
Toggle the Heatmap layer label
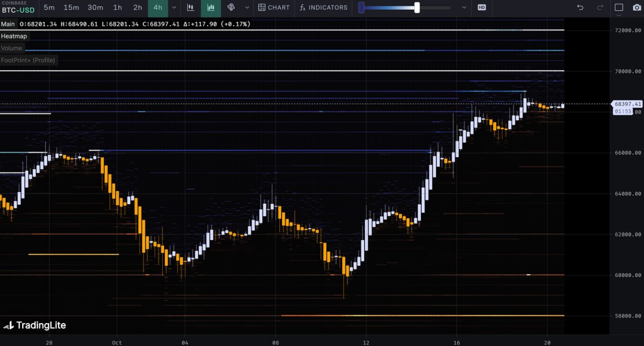(14, 36)
